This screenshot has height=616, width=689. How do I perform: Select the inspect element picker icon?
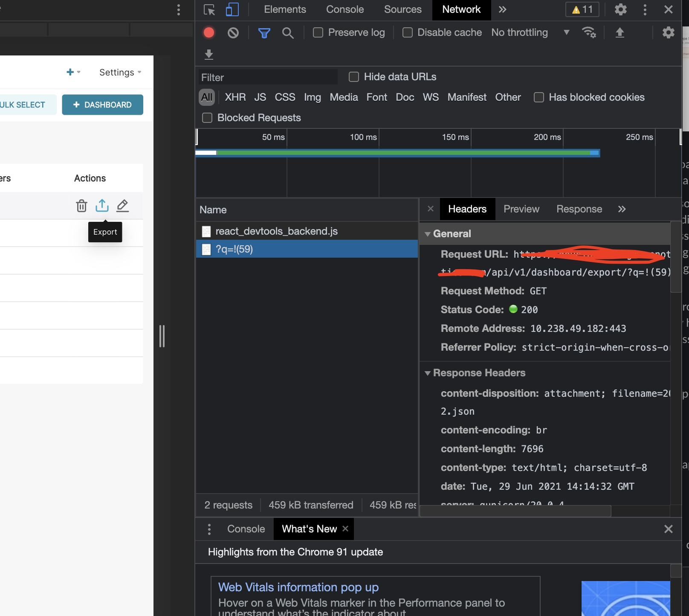(209, 9)
